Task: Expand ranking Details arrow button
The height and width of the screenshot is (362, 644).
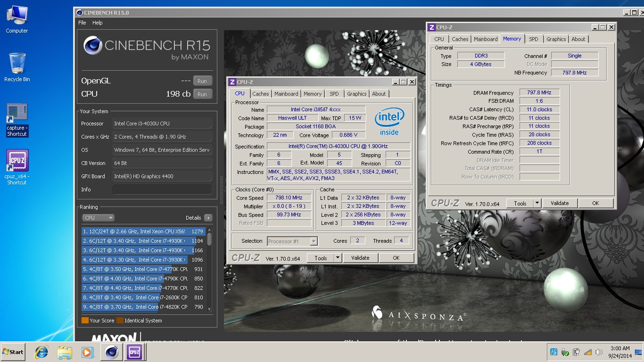Action: 208,218
